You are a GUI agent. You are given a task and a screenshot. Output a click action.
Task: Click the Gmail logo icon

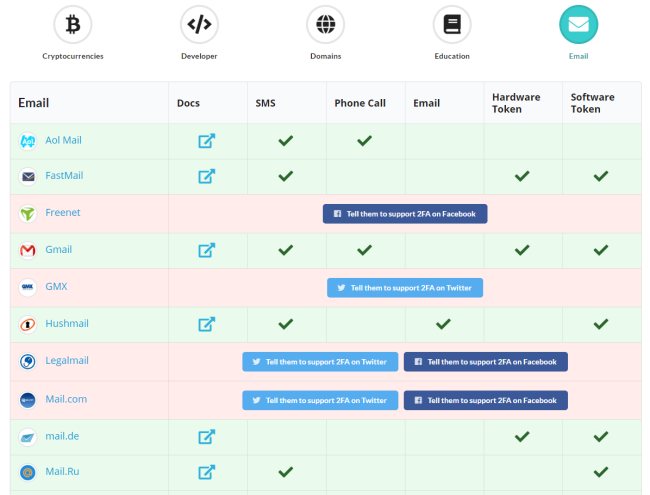coord(28,250)
